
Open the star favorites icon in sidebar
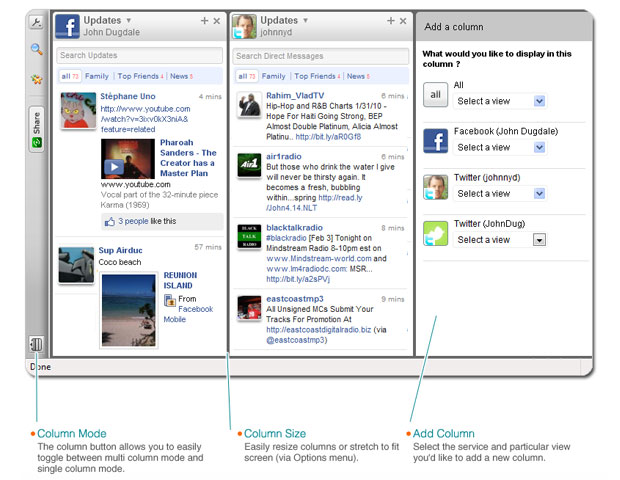click(36, 79)
